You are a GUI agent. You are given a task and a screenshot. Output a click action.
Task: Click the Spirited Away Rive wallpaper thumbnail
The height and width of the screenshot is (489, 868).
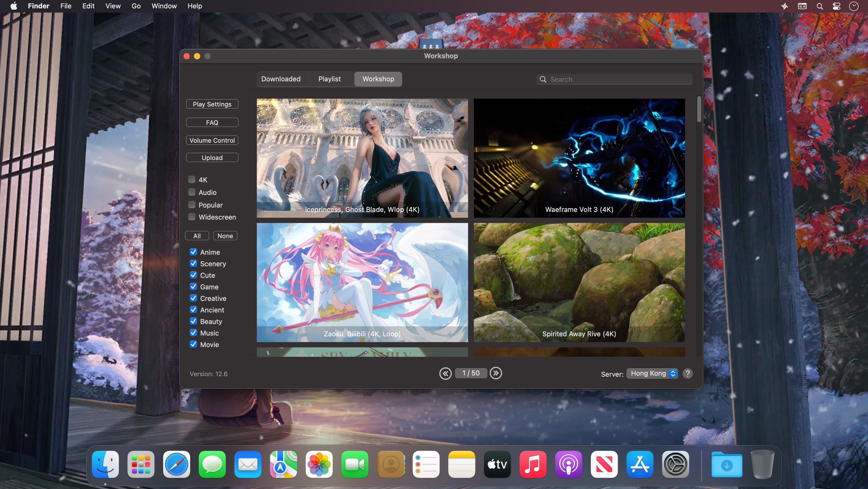[x=579, y=283]
